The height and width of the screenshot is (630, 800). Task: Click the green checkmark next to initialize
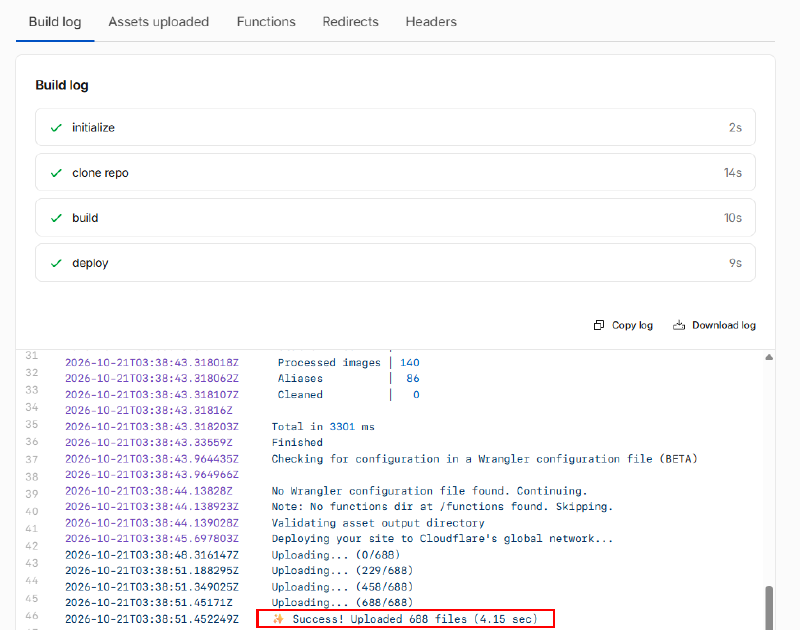(x=56, y=128)
